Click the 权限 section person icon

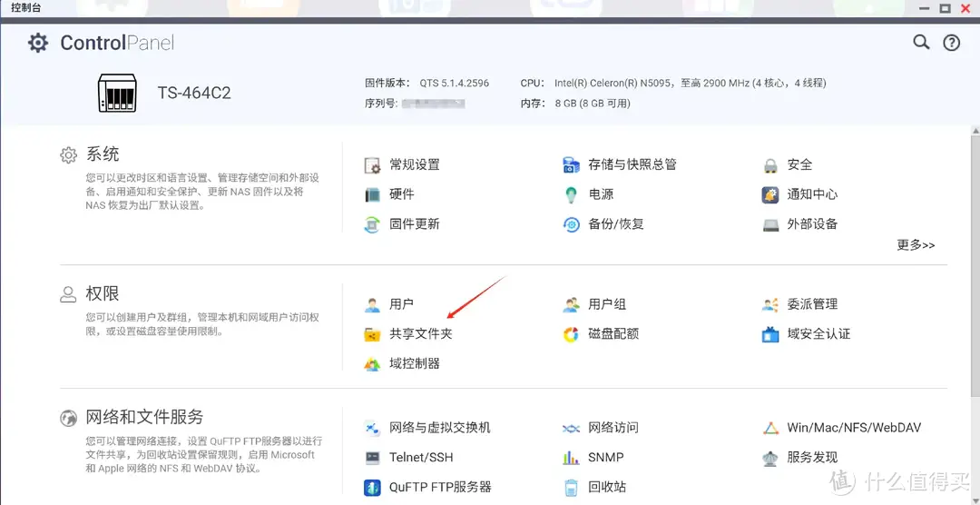(x=68, y=295)
